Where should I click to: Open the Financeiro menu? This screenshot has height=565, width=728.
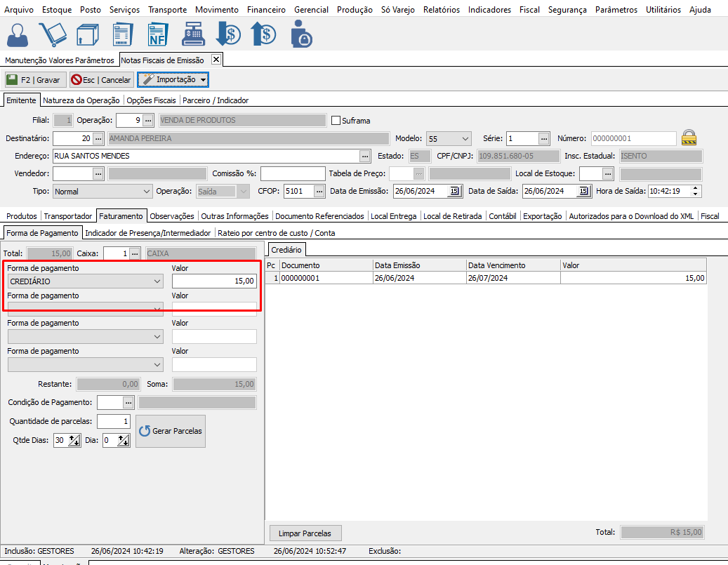(266, 10)
